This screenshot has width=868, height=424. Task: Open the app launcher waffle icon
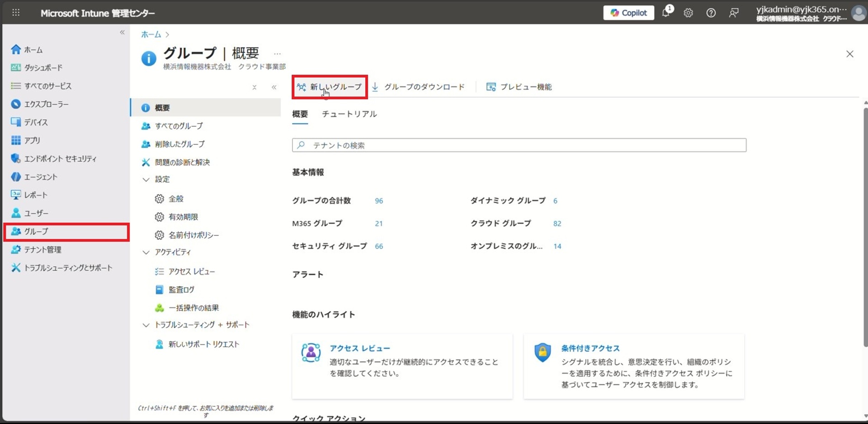point(16,13)
